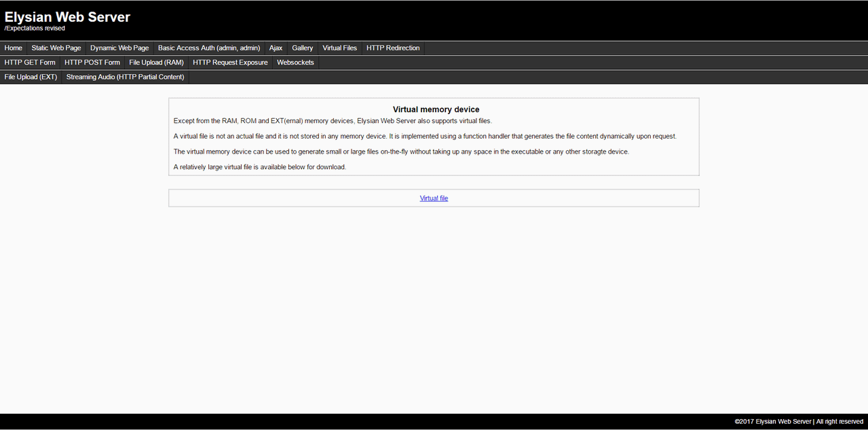
Task: Open the Static Web Page menu item
Action: (56, 48)
